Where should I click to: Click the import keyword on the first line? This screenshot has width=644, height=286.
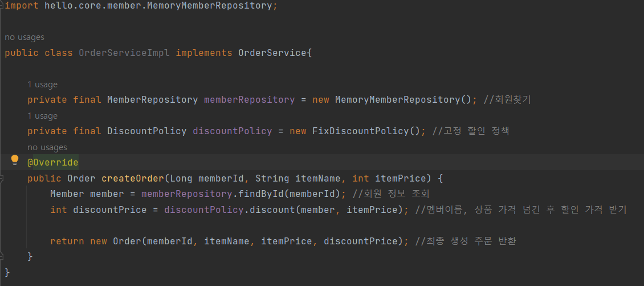click(21, 6)
